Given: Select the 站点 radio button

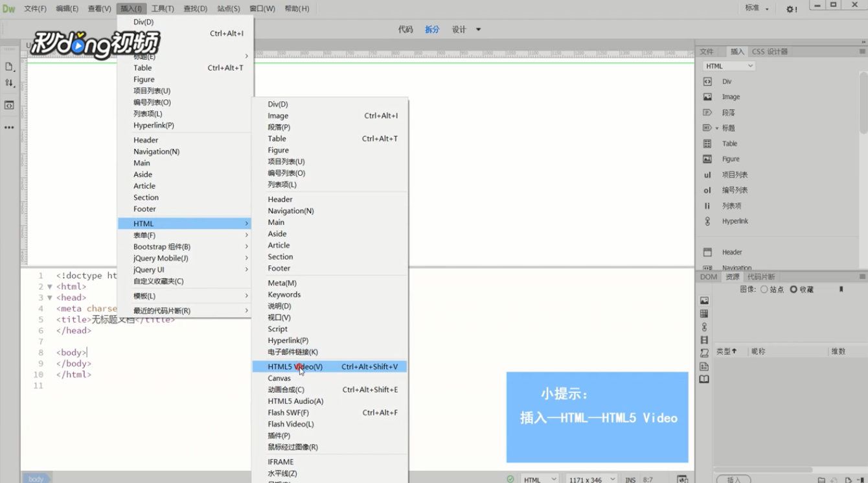Looking at the screenshot, I should [x=764, y=290].
